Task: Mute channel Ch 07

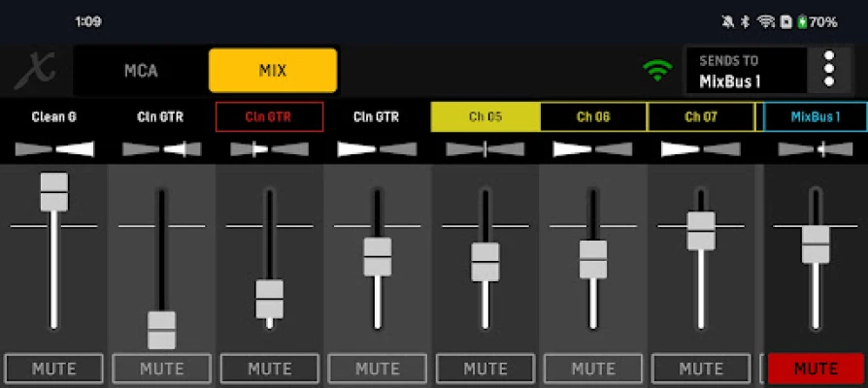Action: pos(700,369)
